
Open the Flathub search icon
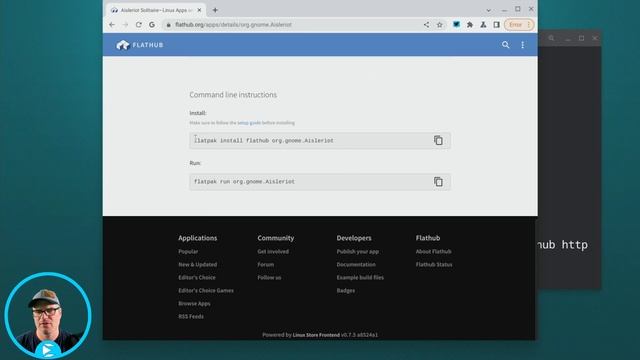(505, 45)
